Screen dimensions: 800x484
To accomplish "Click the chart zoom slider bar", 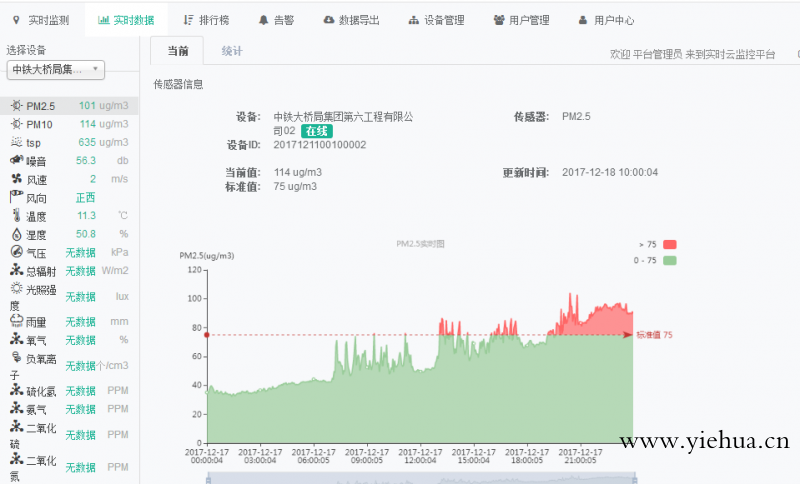I will pos(421,478).
